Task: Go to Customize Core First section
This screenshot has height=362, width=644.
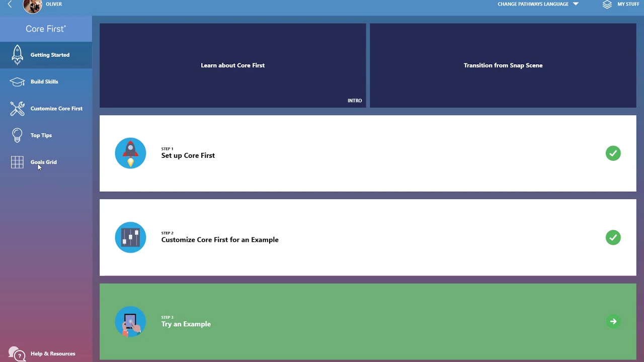Action: [46, 109]
